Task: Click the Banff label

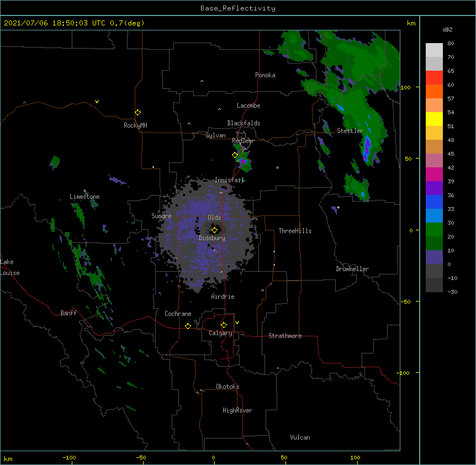Action: click(68, 313)
